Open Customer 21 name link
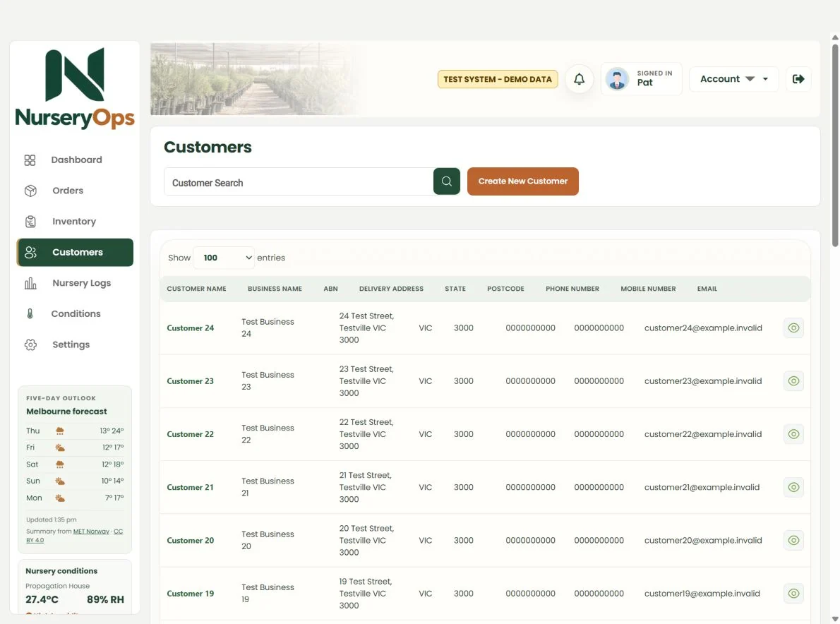Viewport: 840px width, 624px height. tap(190, 487)
